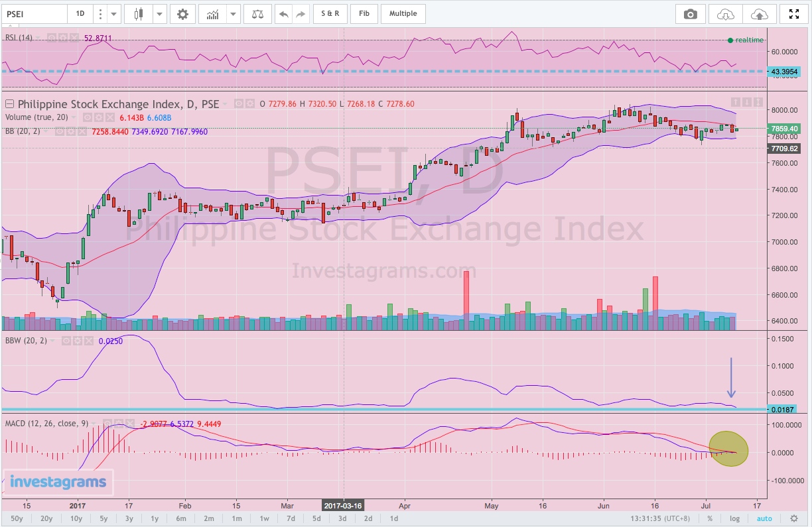Click the S & R button
Image resolution: width=812 pixels, height=527 pixels.
pos(330,13)
